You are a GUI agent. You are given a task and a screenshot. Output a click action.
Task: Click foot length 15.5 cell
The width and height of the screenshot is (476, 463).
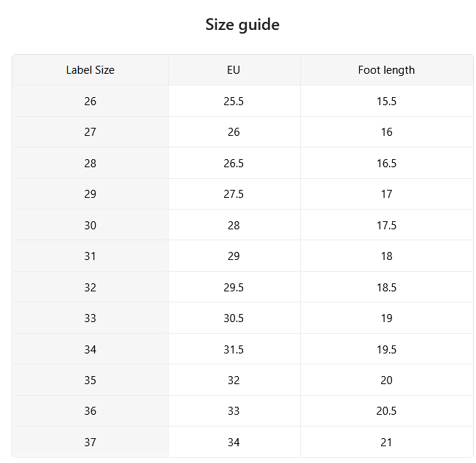click(386, 101)
